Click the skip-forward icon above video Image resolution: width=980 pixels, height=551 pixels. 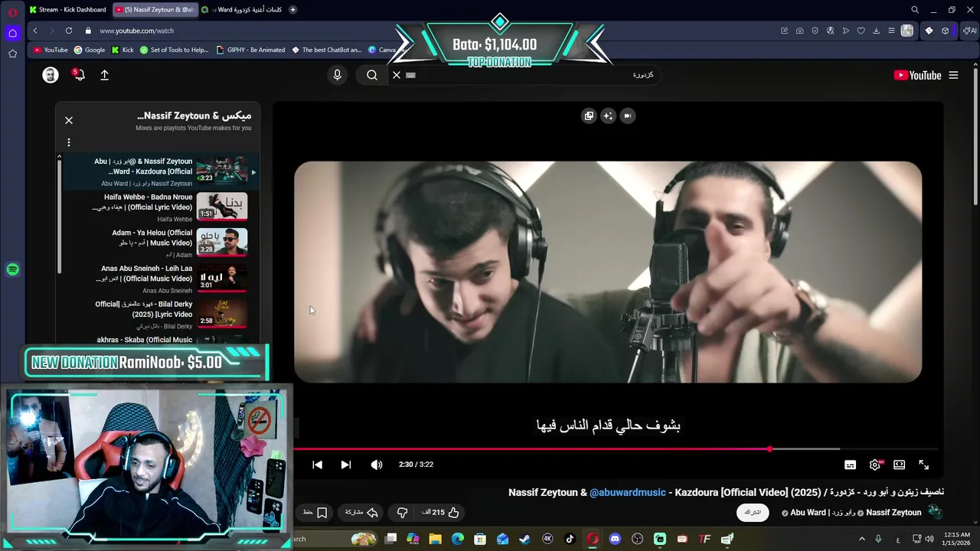click(627, 116)
